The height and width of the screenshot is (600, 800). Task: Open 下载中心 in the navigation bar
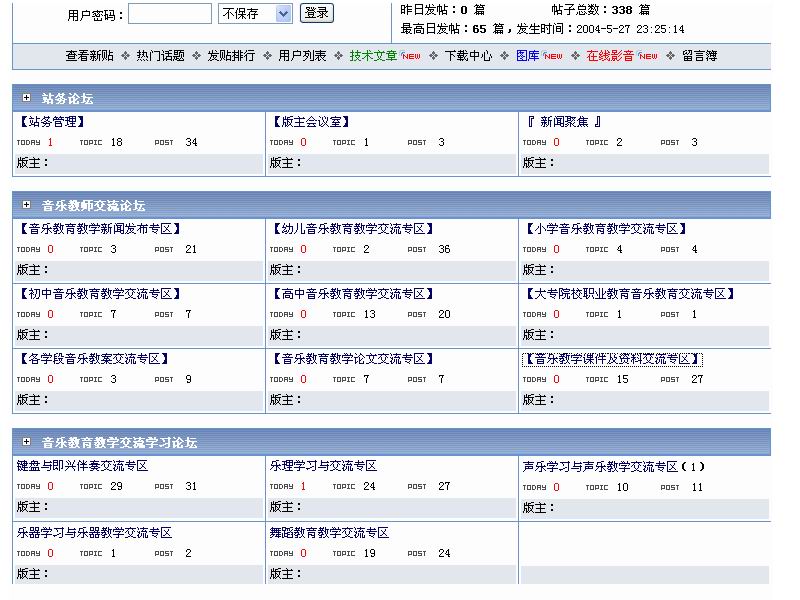[468, 56]
